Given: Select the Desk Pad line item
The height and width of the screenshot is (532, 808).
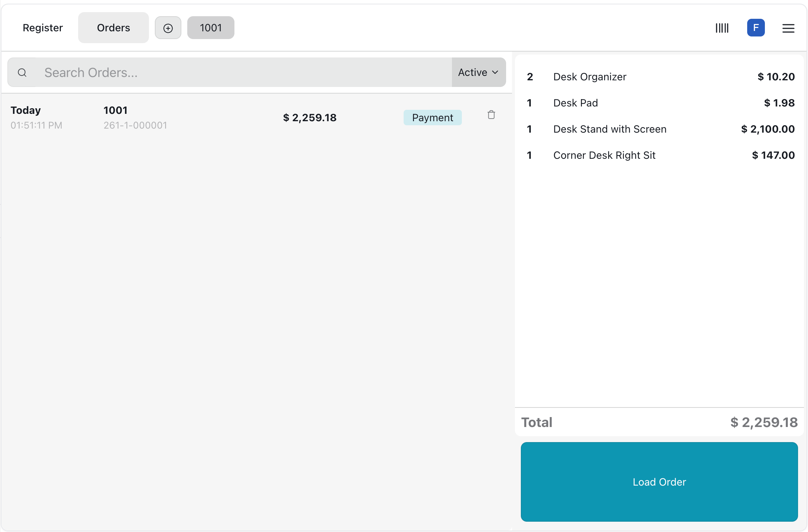Looking at the screenshot, I should pyautogui.click(x=575, y=103).
